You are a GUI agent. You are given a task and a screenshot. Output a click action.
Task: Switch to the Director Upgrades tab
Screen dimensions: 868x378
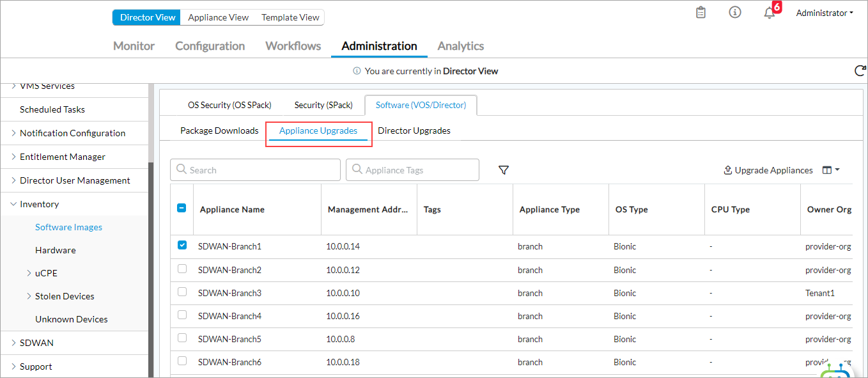click(x=414, y=130)
